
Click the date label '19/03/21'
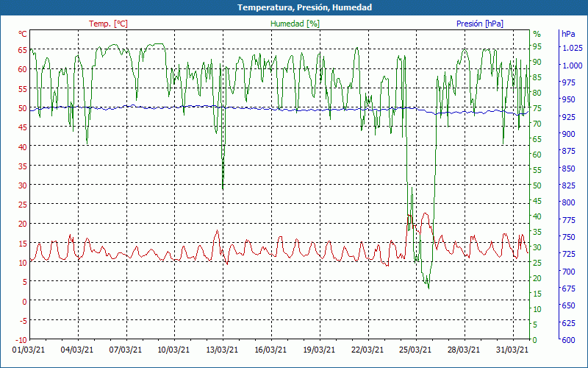pos(319,350)
